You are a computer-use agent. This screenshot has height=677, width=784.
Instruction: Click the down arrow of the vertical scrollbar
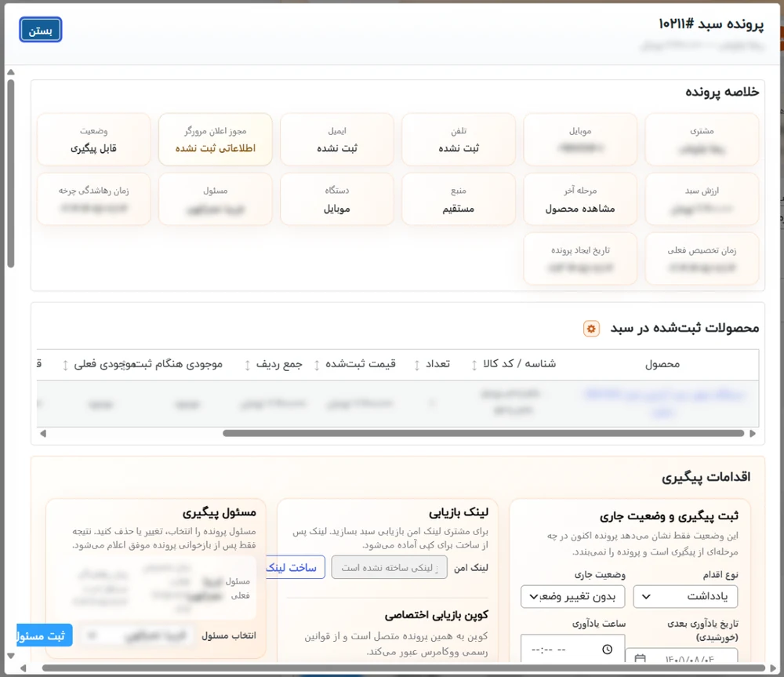(10, 656)
